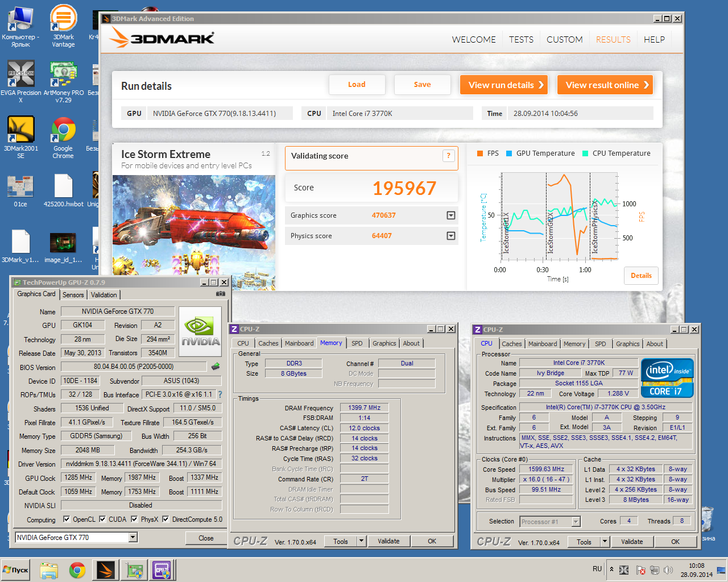Open ArtMoney PRO v7.29 shortcut
Viewport: 728px width, 582px height.
click(x=63, y=81)
